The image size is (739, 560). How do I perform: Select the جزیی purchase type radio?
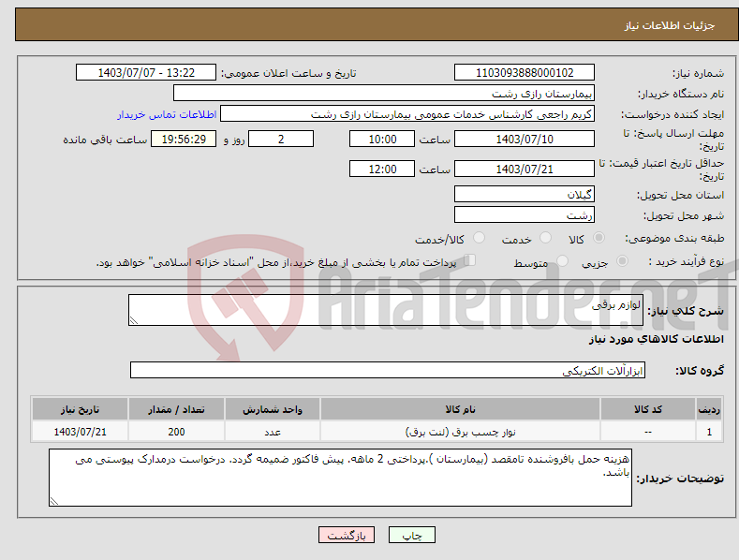(x=622, y=261)
